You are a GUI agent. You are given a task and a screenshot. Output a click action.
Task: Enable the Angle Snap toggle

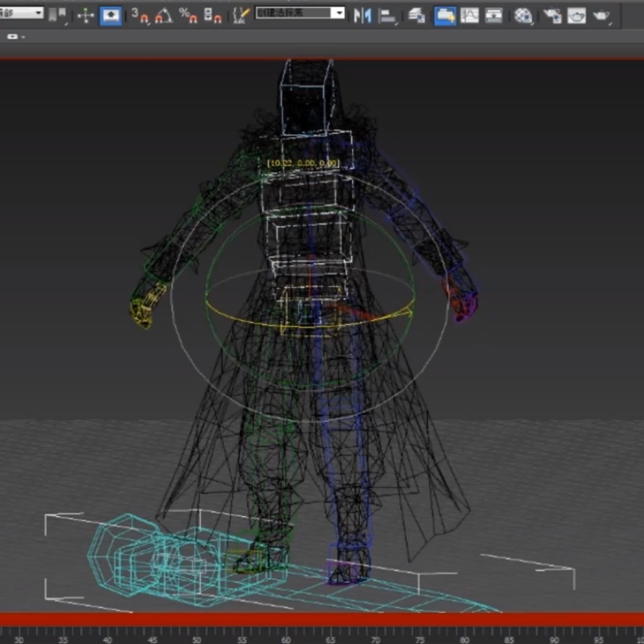coord(164,16)
